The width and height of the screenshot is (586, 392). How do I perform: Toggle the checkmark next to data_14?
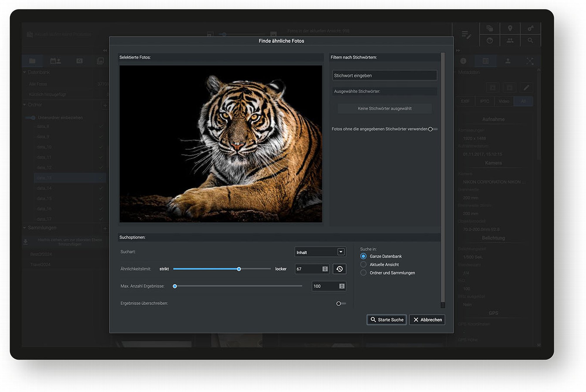101,188
